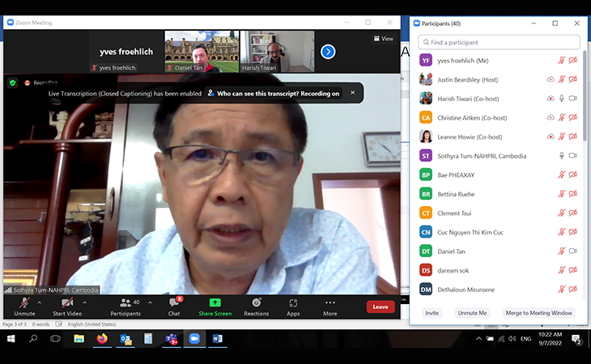Click Harish Tiwari's recording indicator icon
This screenshot has width=591, height=364.
(551, 99)
